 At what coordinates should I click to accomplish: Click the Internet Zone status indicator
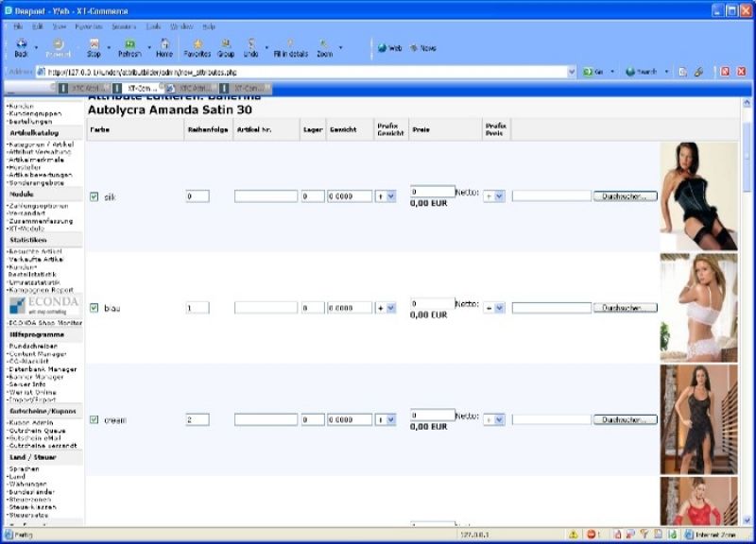click(711, 535)
